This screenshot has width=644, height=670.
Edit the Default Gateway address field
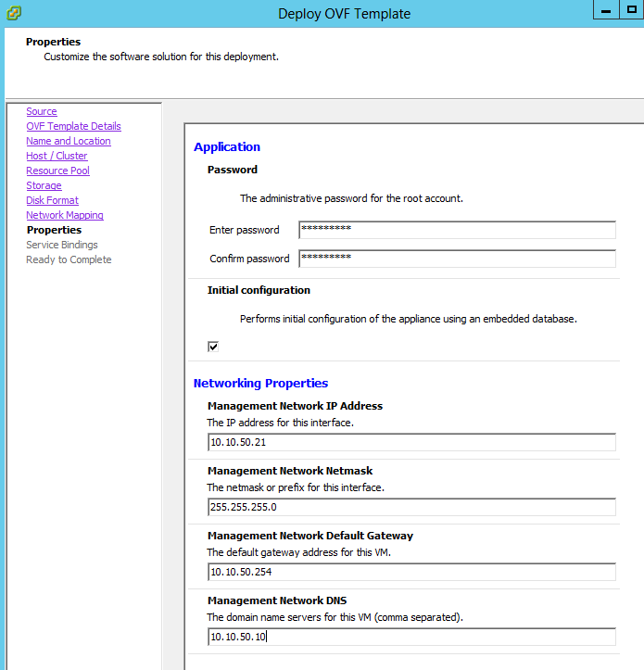[411, 572]
